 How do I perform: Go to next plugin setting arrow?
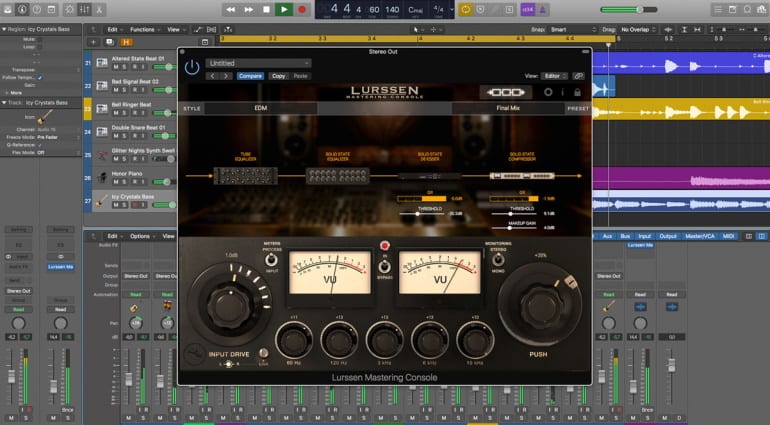tap(226, 76)
